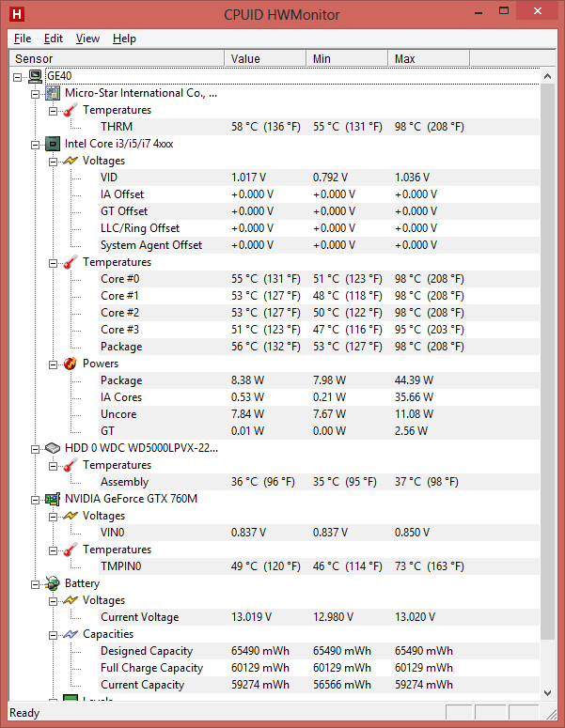
Task: Click the Capacities graph icon
Action: 71,634
